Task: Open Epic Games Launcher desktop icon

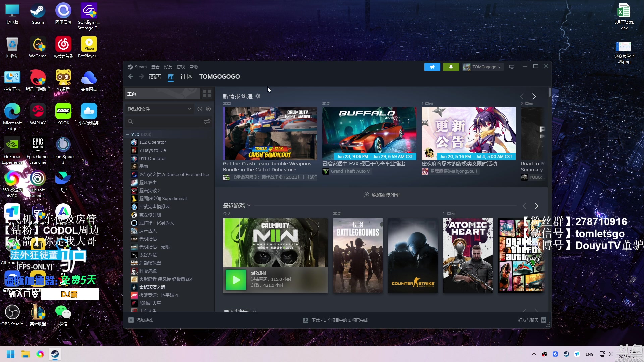Action: (38, 150)
